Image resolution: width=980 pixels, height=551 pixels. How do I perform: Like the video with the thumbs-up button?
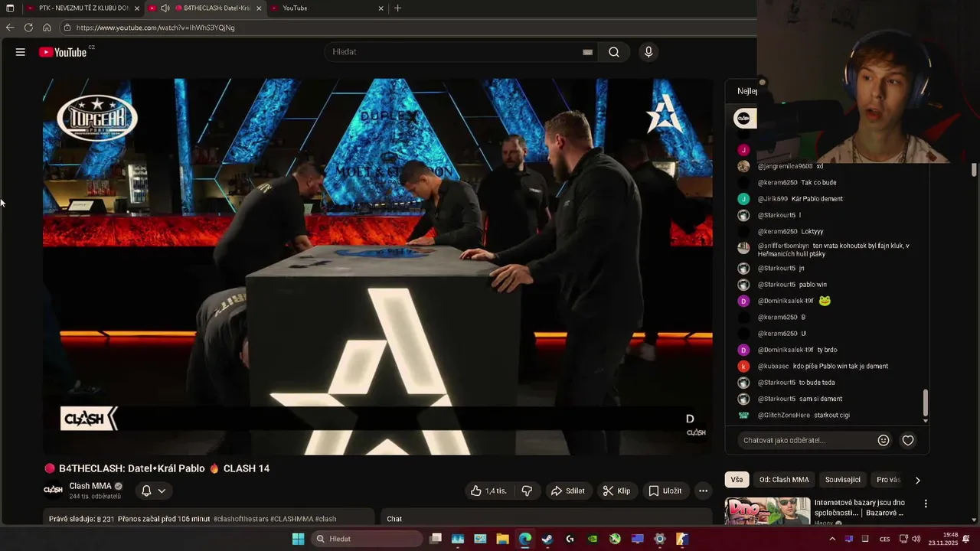[x=488, y=491]
